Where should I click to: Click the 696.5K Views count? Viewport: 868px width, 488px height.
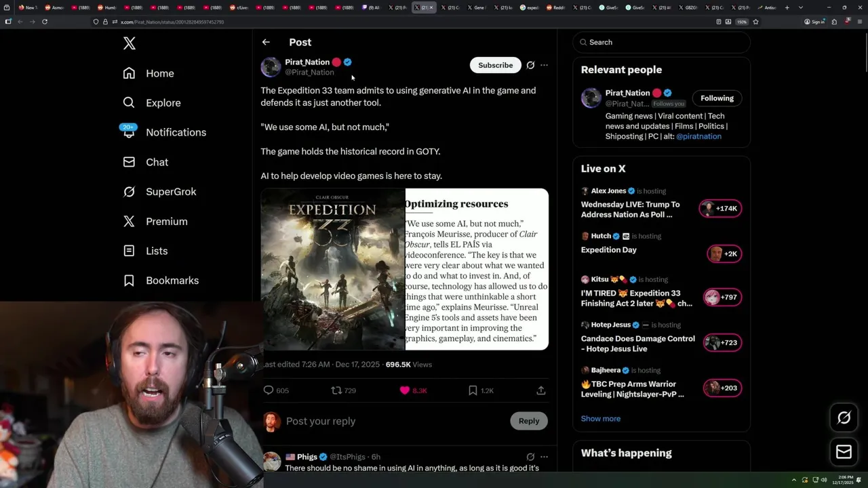[408, 365]
